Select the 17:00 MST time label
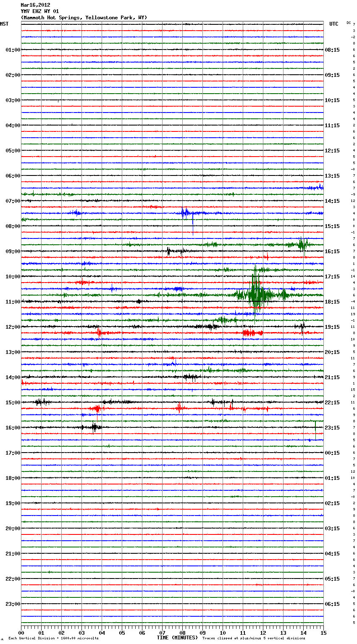The height and width of the screenshot is (644, 357). pyautogui.click(x=13, y=453)
